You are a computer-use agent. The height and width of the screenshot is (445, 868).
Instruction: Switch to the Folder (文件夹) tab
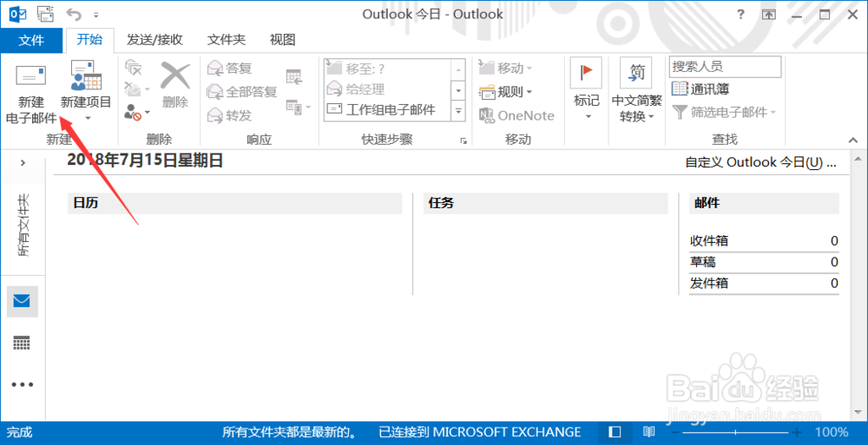[226, 40]
